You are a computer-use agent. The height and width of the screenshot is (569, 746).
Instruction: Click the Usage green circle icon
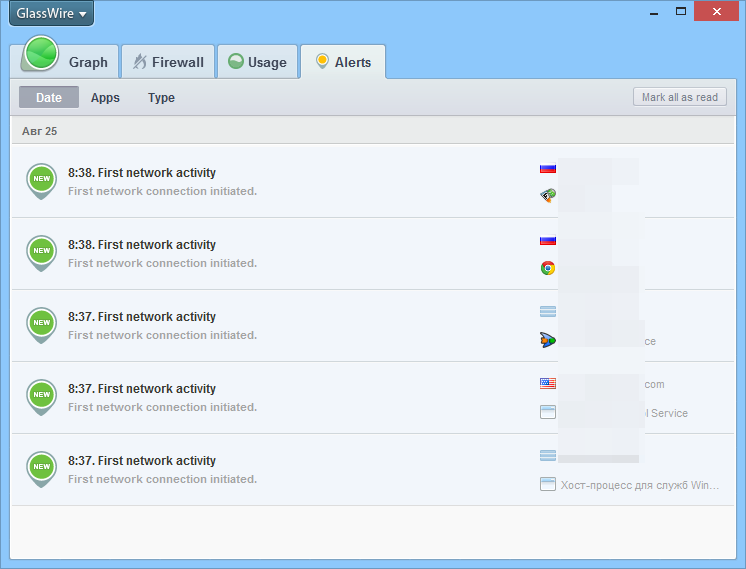236,61
